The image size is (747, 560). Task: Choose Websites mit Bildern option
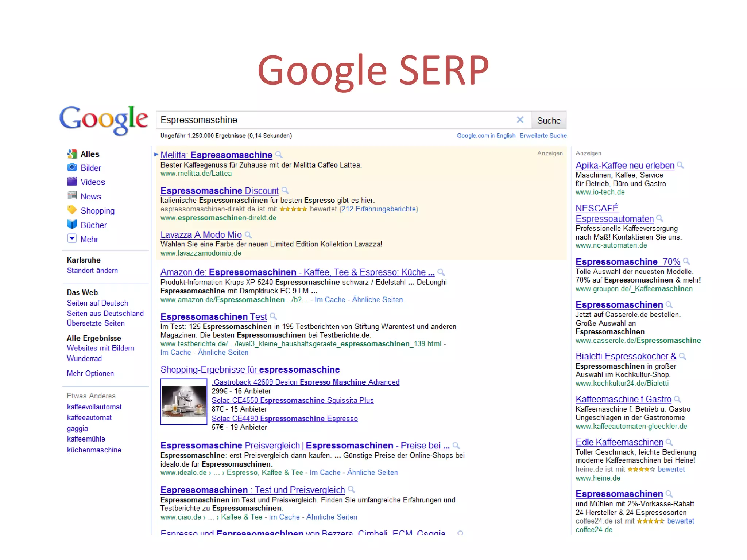coord(100,348)
